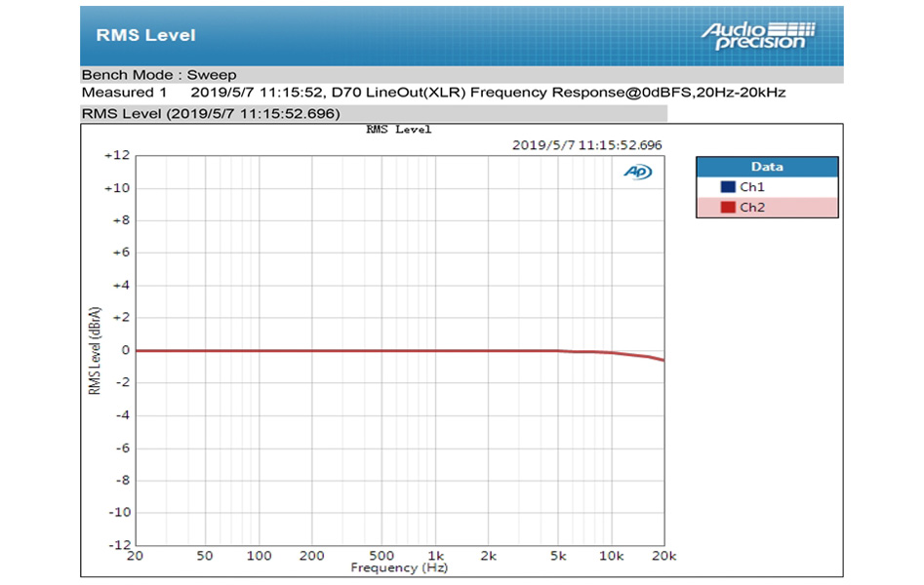The height and width of the screenshot is (585, 924).
Task: Click the Measured 1 description line
Action: point(433,93)
